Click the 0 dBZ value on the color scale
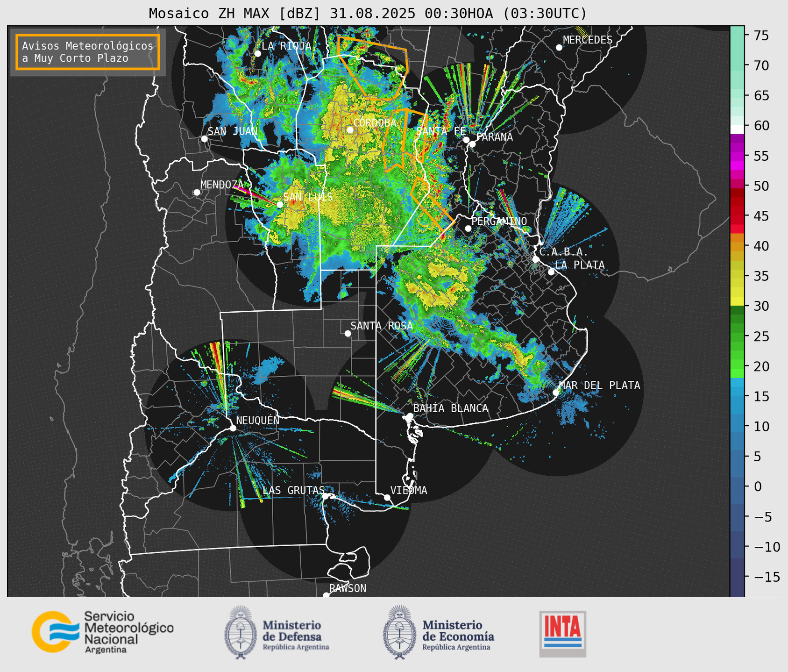 pyautogui.click(x=758, y=486)
